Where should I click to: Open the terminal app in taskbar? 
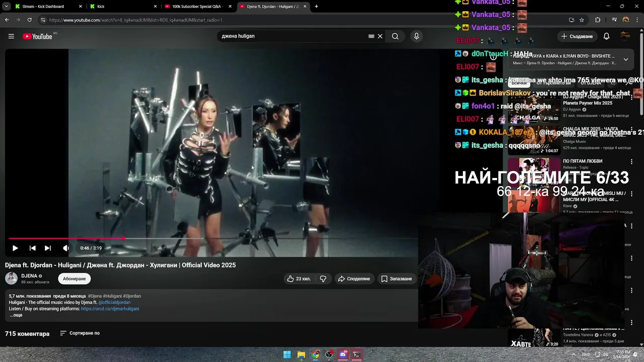pos(357,354)
